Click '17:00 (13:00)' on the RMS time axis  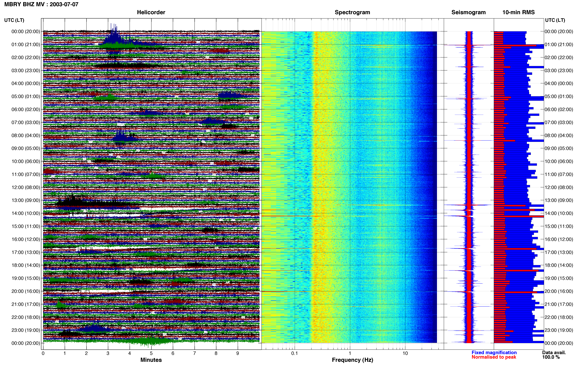pyautogui.click(x=559, y=252)
